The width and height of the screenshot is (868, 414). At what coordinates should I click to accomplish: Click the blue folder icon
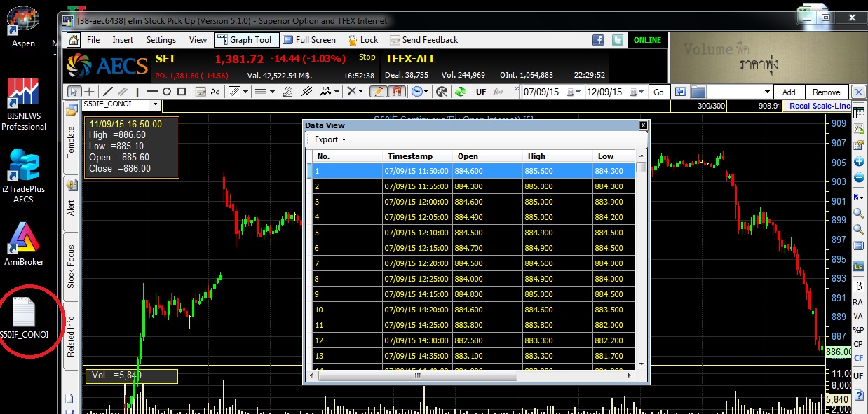698,92
